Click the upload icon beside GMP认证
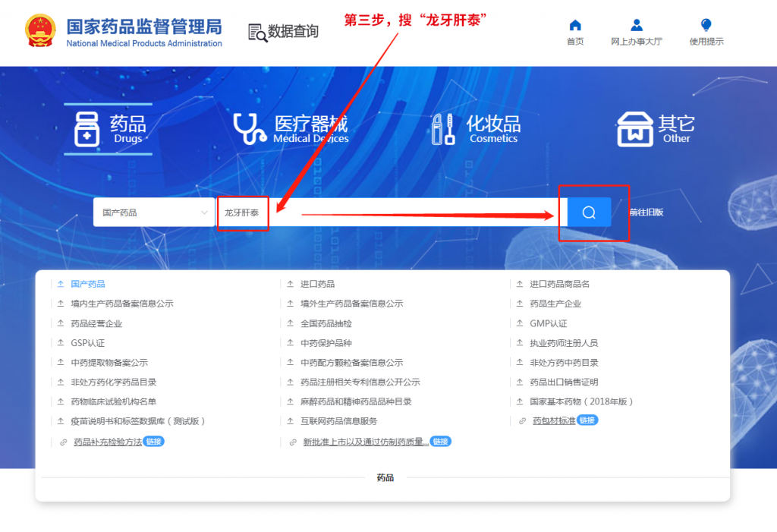The height and width of the screenshot is (532, 777). click(x=520, y=323)
